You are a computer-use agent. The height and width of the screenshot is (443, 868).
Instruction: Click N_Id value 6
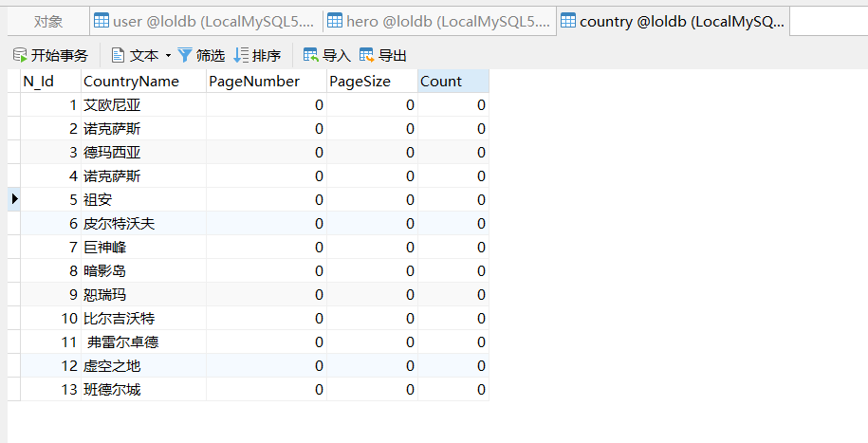tap(51, 223)
